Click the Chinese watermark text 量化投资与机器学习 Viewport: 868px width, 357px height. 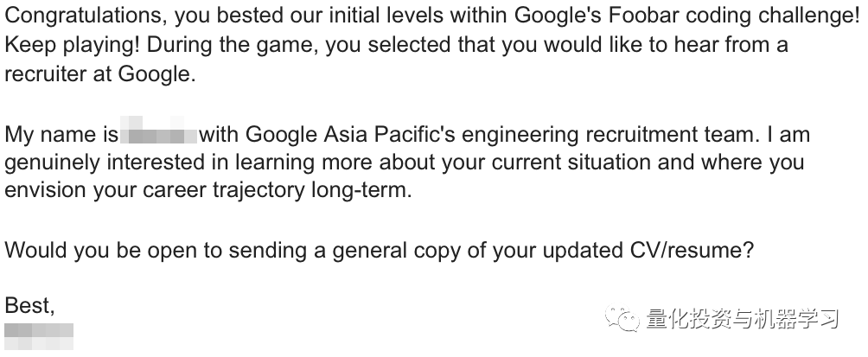[743, 319]
